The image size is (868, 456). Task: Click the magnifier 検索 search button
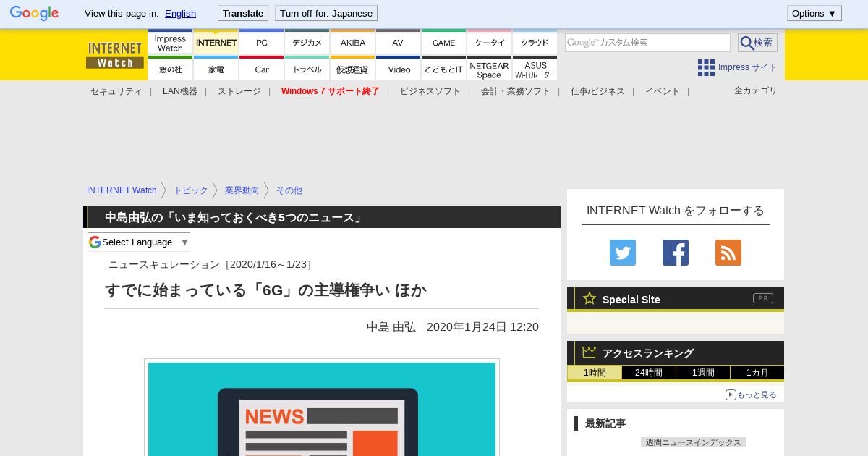tap(757, 43)
